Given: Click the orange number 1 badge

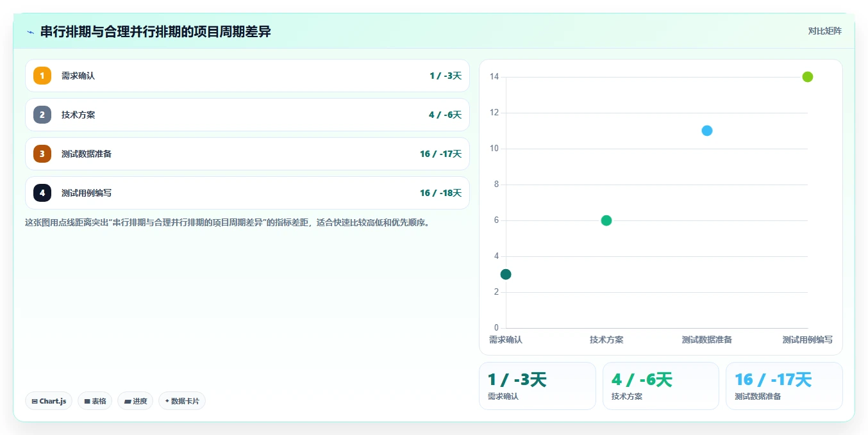Looking at the screenshot, I should point(42,76).
